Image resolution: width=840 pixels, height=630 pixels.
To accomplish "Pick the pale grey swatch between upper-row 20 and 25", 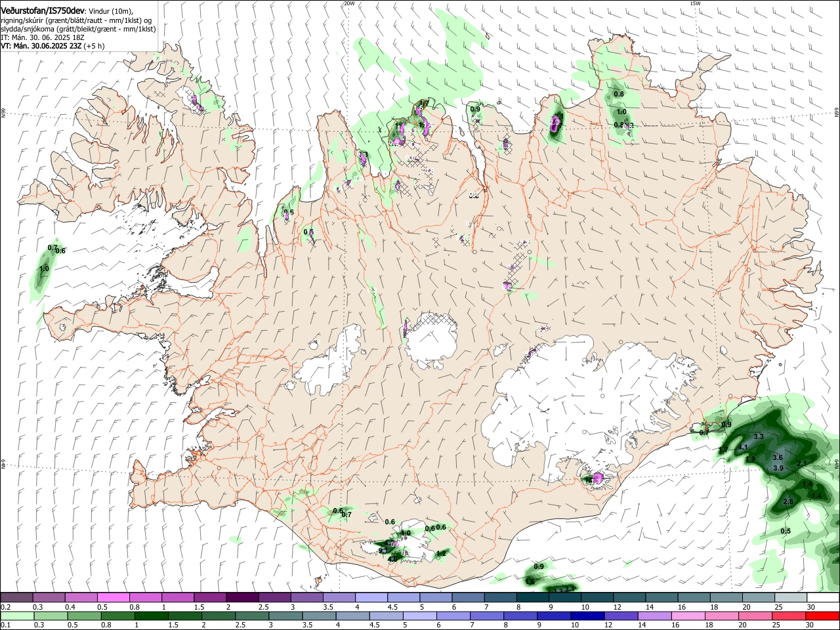I will pyautogui.click(x=758, y=598).
